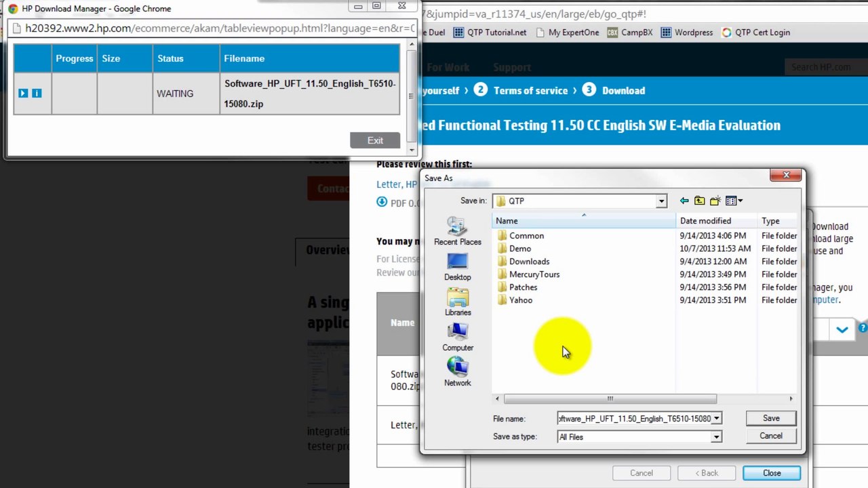The height and width of the screenshot is (488, 868).
Task: Click the Close button in the wizard
Action: [772, 473]
